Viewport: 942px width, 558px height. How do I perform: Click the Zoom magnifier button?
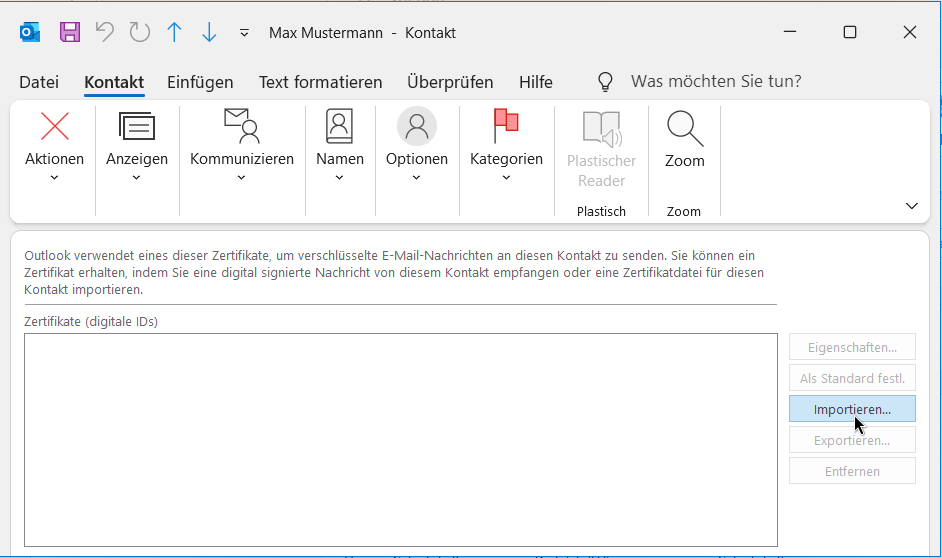[684, 140]
